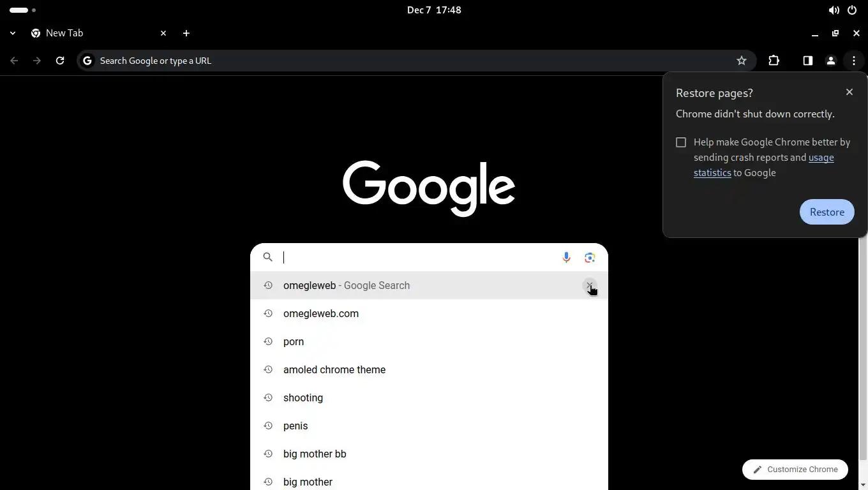Click the Customize Chrome button

tap(795, 469)
